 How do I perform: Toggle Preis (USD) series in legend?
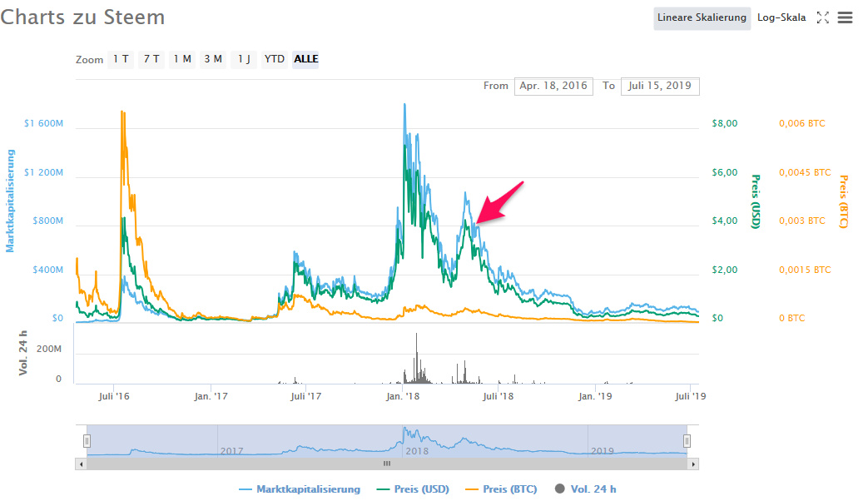(x=413, y=489)
